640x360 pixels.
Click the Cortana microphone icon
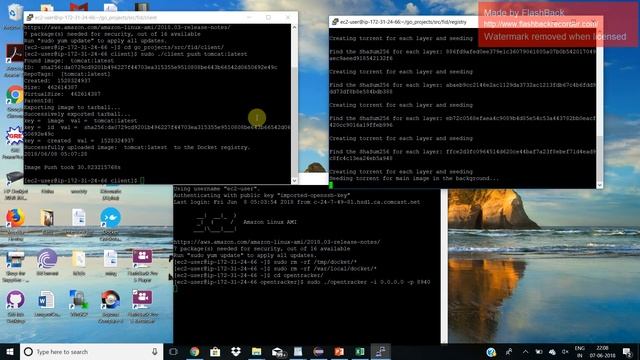click(x=155, y=351)
